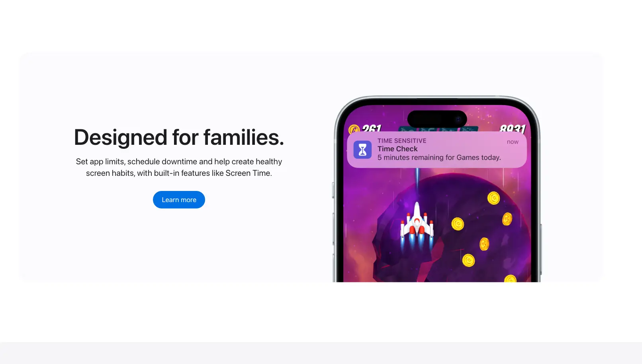The image size is (642, 364).
Task: Click the topmost gold coin in the game
Action: [x=493, y=198]
